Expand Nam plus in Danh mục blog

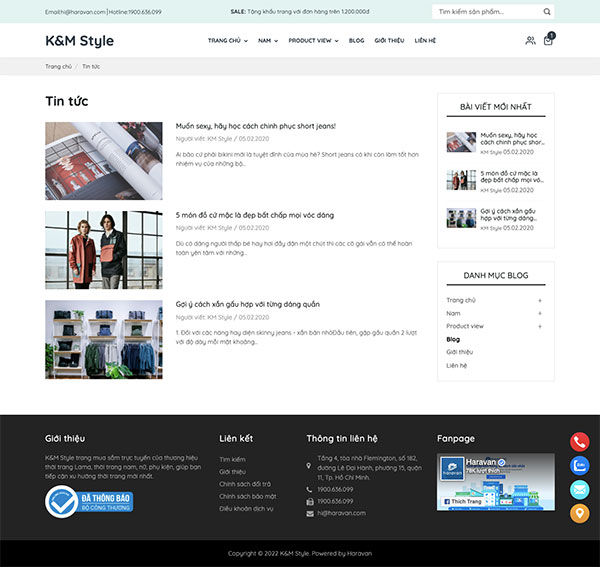(x=540, y=313)
